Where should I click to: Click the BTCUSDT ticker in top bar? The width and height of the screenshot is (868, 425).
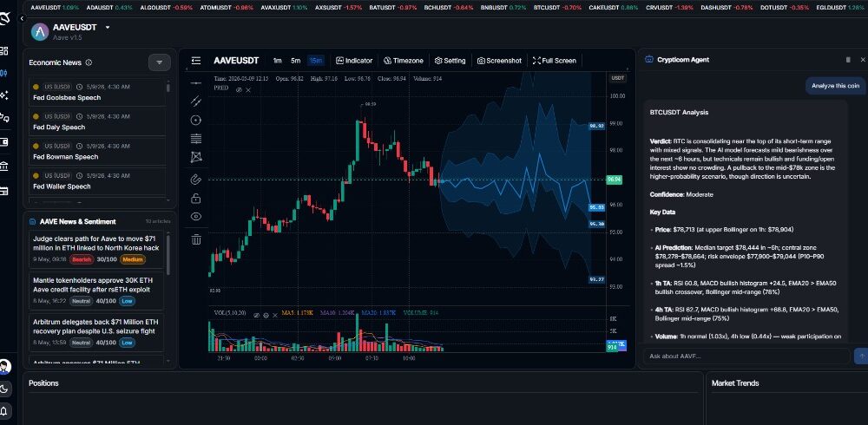(x=557, y=8)
